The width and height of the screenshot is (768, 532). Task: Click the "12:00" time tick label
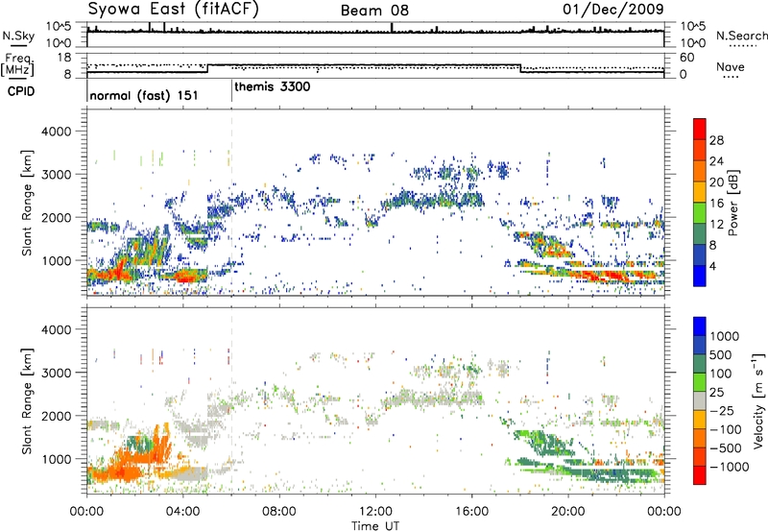(375, 512)
